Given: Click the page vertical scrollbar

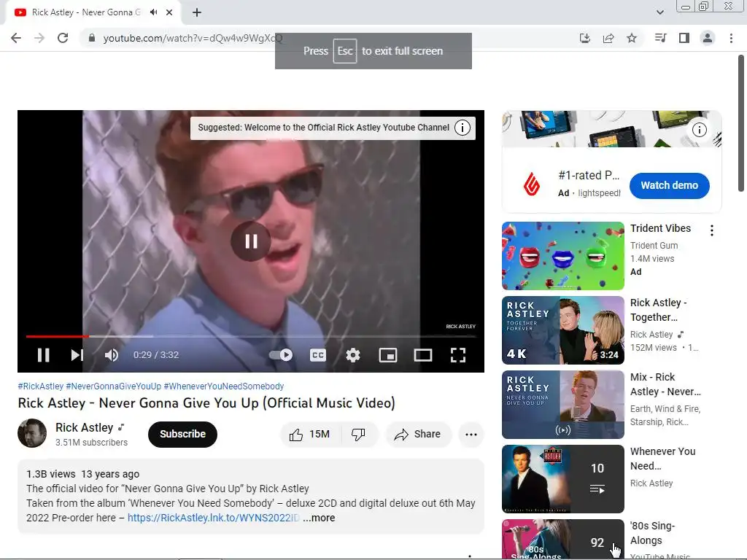Looking at the screenshot, I should click(741, 123).
